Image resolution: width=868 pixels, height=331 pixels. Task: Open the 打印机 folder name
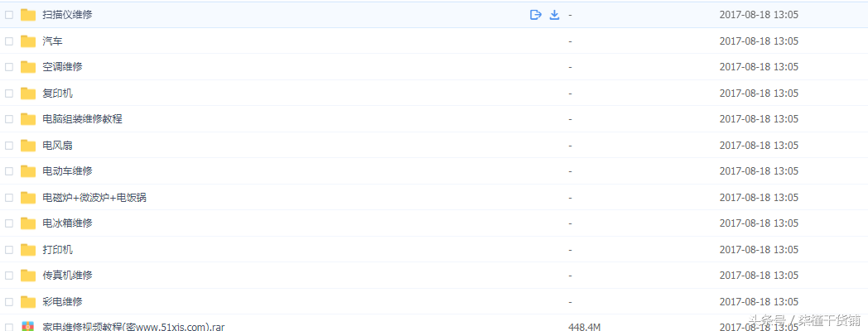coord(58,250)
